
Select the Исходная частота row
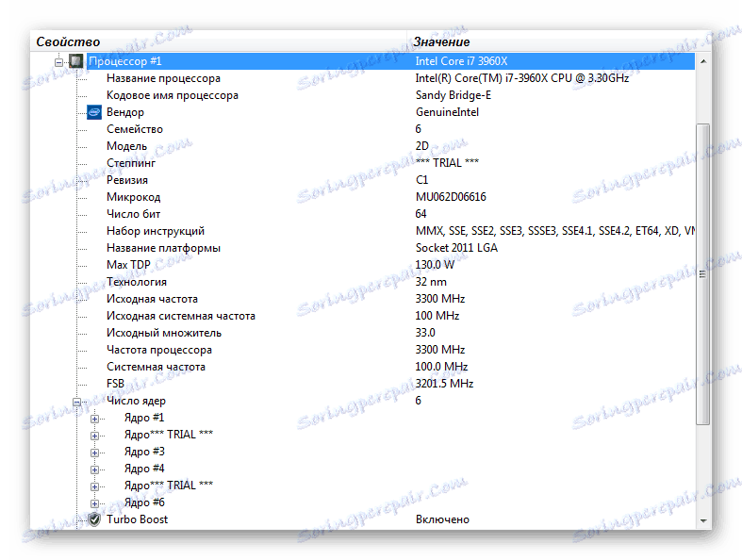click(390, 299)
